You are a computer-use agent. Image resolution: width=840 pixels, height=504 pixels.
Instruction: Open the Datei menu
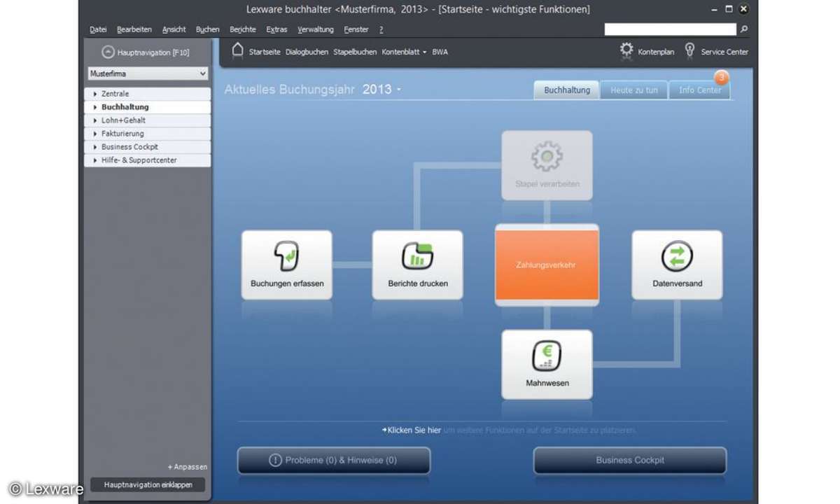[98, 29]
